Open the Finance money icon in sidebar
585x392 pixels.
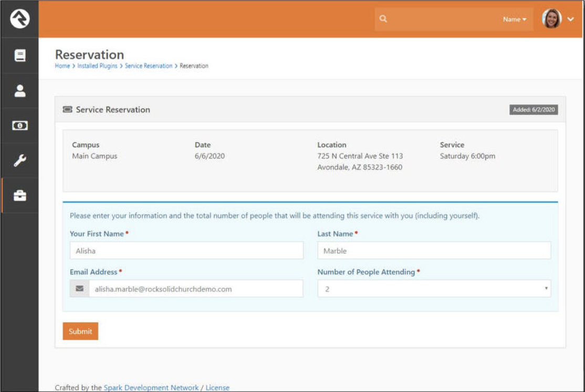click(19, 126)
